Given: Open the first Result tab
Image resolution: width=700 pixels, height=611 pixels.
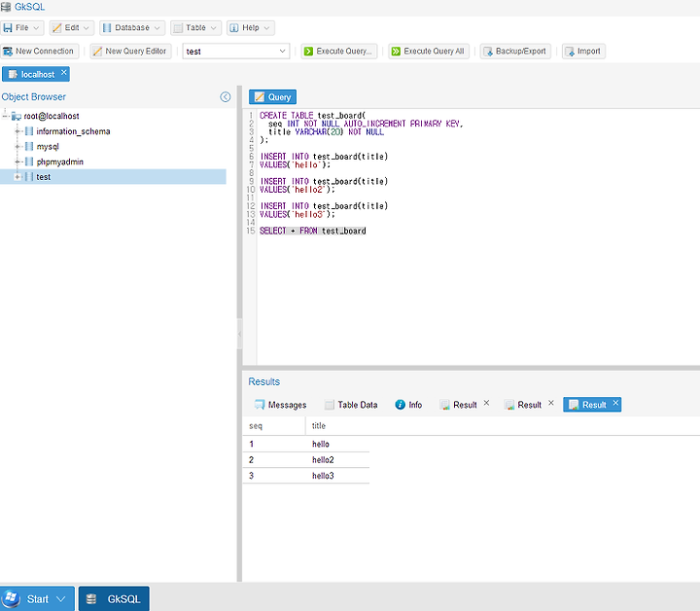Looking at the screenshot, I should coord(460,405).
